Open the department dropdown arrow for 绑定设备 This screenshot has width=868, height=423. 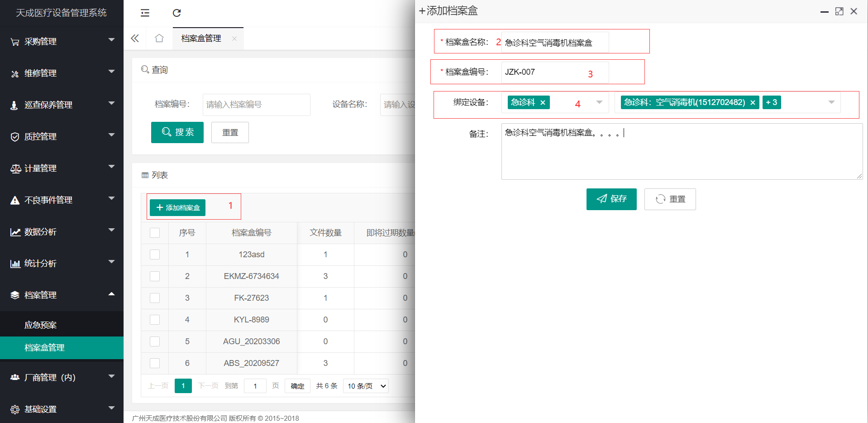[x=599, y=102]
